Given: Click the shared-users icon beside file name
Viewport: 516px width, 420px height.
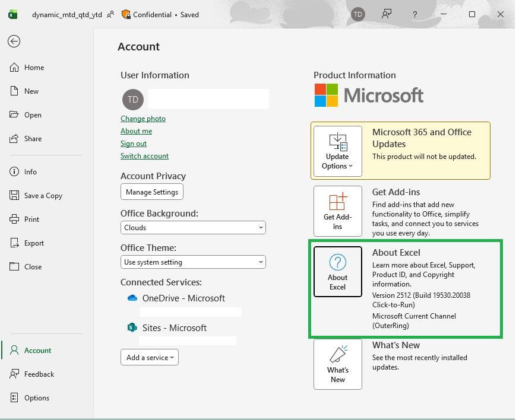Looking at the screenshot, I should pyautogui.click(x=110, y=14).
